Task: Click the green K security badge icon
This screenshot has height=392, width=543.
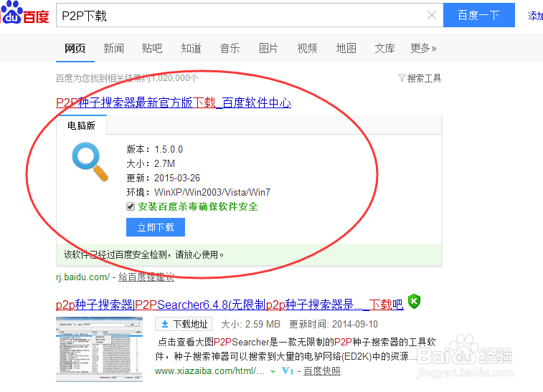Action: tap(414, 301)
